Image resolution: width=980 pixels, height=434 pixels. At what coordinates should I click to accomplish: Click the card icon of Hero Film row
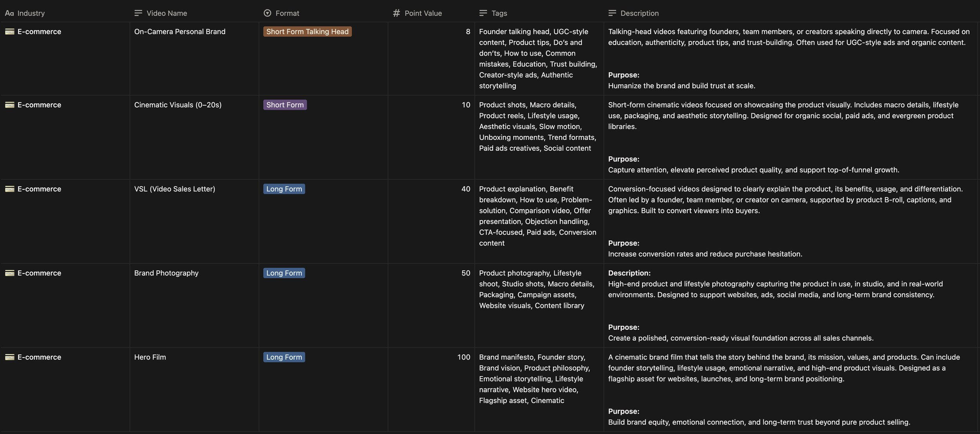(10, 357)
